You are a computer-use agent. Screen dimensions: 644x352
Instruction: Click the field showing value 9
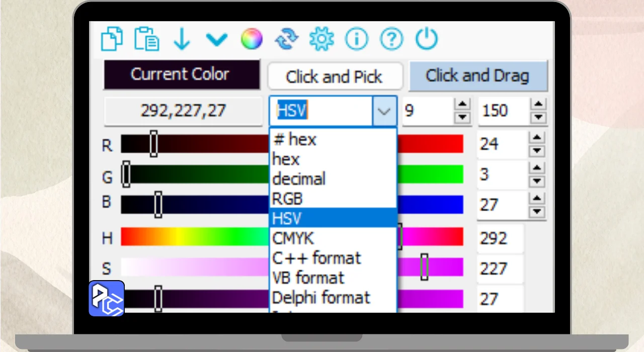tap(427, 111)
